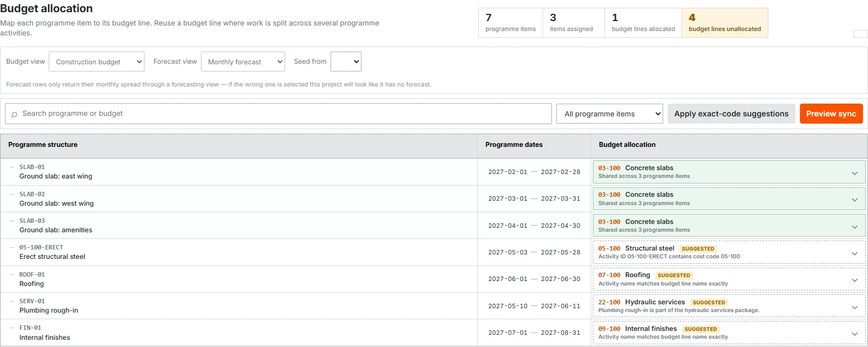Select the "Erect structural steel" programme item
Screen dimensions: 868x347
tap(52, 257)
